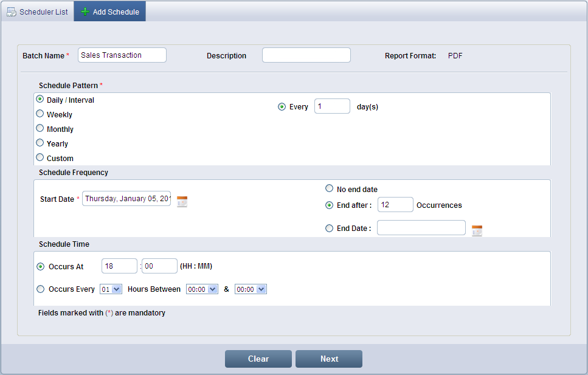588x375 pixels.
Task: Expand the second Hours Between time dropdown
Action: click(x=251, y=289)
